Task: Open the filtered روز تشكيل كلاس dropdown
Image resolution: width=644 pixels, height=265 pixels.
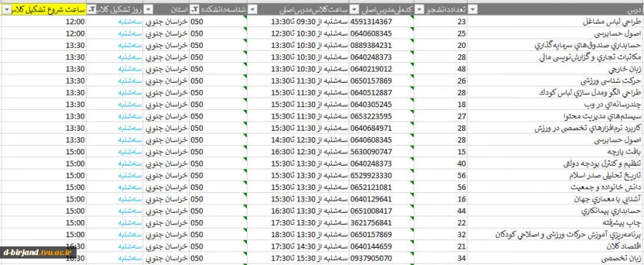Action: (92, 9)
